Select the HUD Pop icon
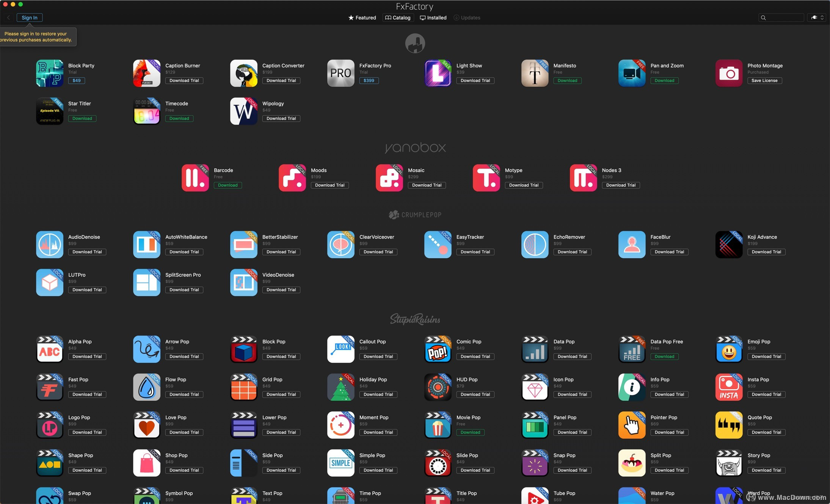This screenshot has height=504, width=830. pos(438,387)
